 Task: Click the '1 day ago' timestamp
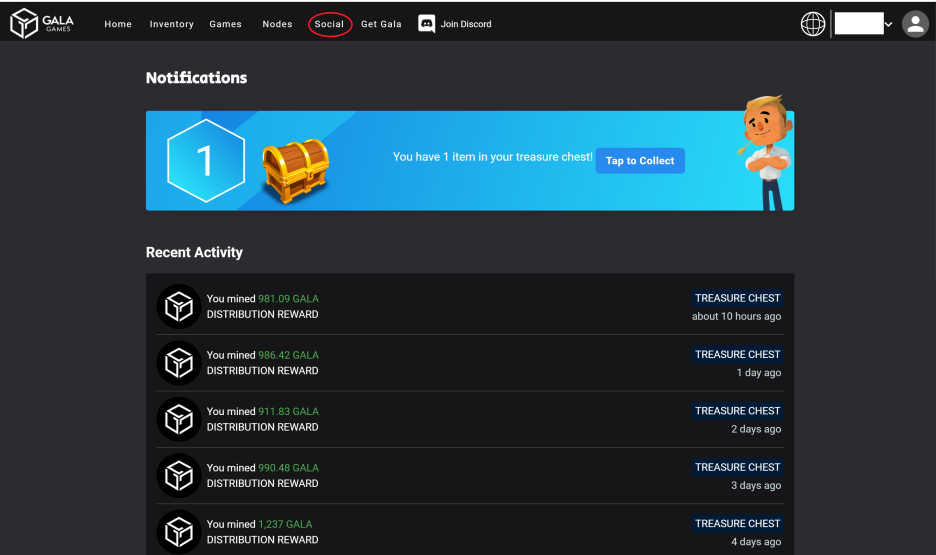[x=759, y=373]
